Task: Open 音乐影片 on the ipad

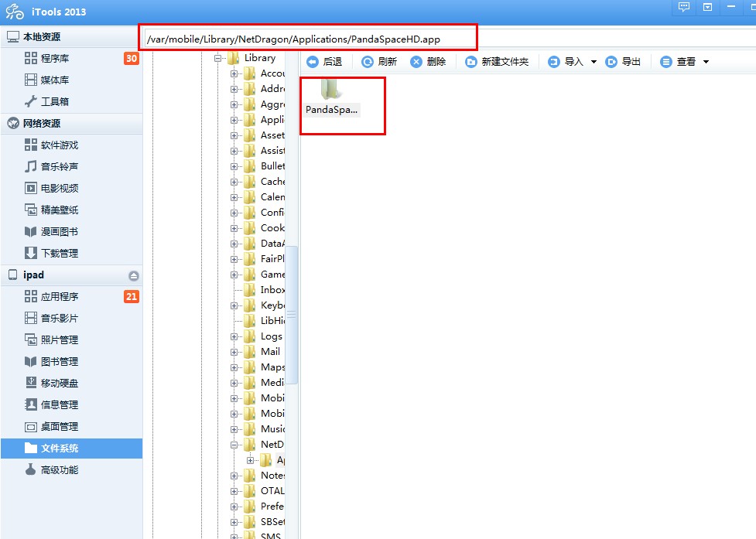Action: [71, 319]
